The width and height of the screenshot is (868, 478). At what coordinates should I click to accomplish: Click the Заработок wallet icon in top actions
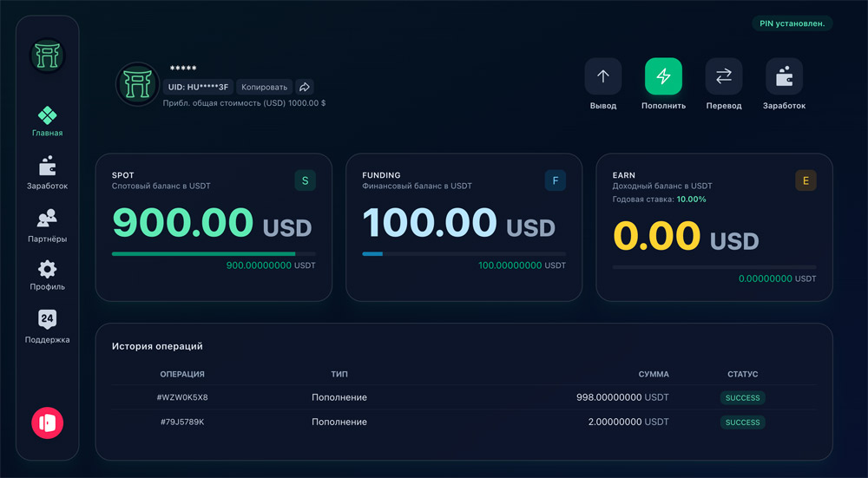pos(784,76)
